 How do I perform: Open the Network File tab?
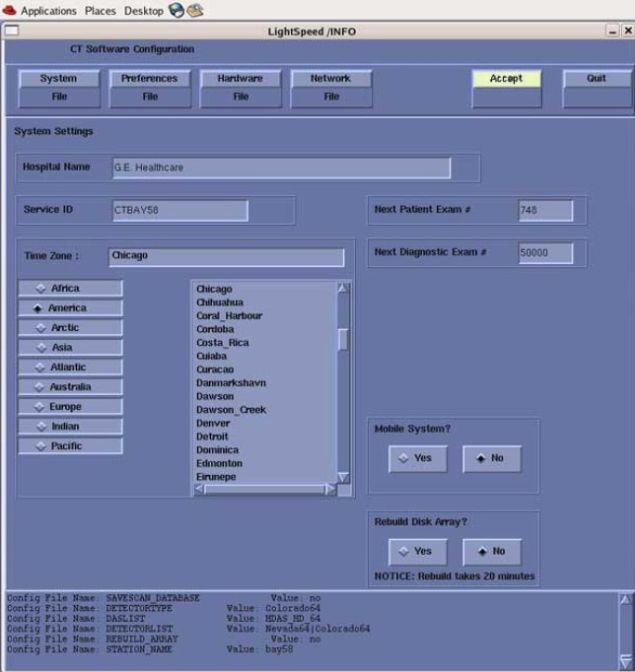pos(330,87)
